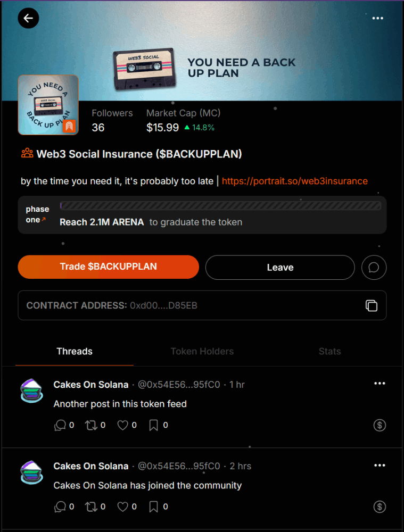Open the portrait.so/web3insurance link
Image resolution: width=404 pixels, height=532 pixels.
pos(295,181)
